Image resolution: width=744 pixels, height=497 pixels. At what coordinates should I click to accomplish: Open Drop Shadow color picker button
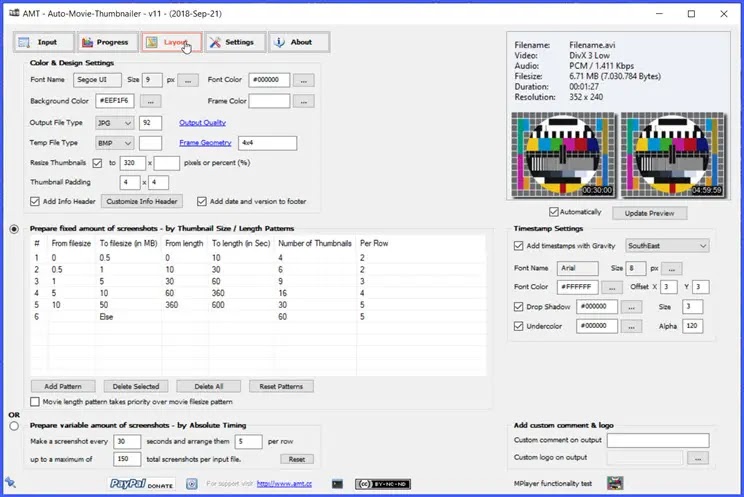(x=631, y=307)
